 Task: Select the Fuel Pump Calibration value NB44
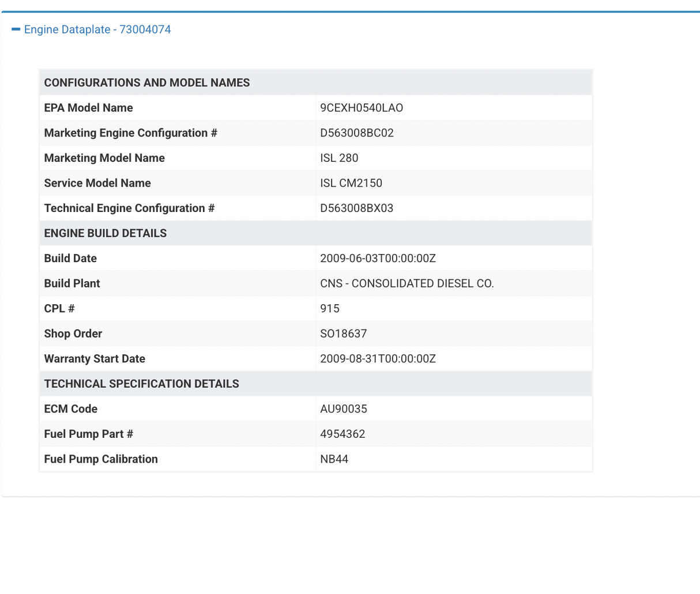click(x=334, y=459)
